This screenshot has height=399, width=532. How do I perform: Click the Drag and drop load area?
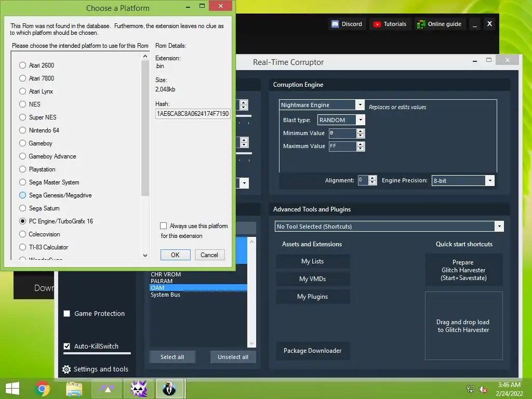point(463,326)
